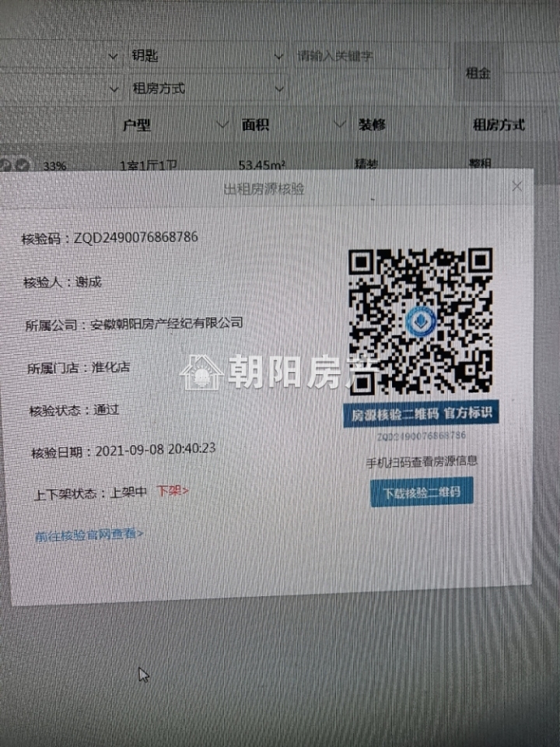Click the 核验日期 2021-09-08 20:40:23 text
560x747 pixels.
[124, 451]
